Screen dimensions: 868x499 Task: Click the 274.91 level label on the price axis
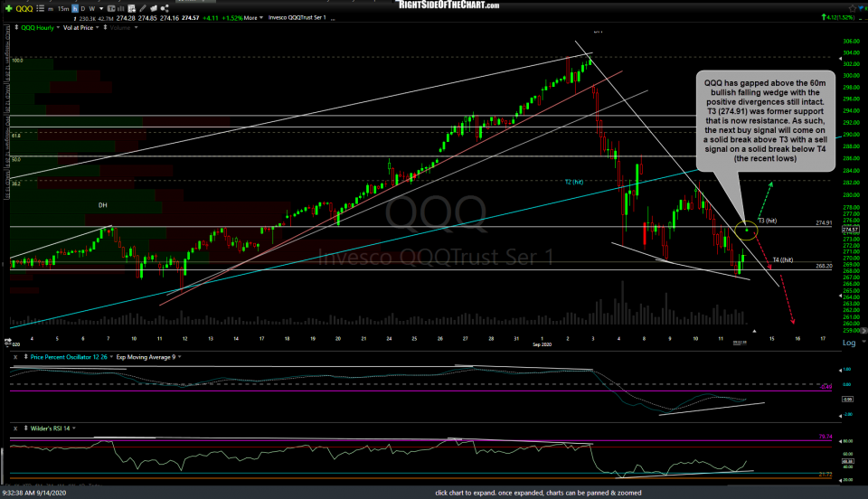pos(824,223)
